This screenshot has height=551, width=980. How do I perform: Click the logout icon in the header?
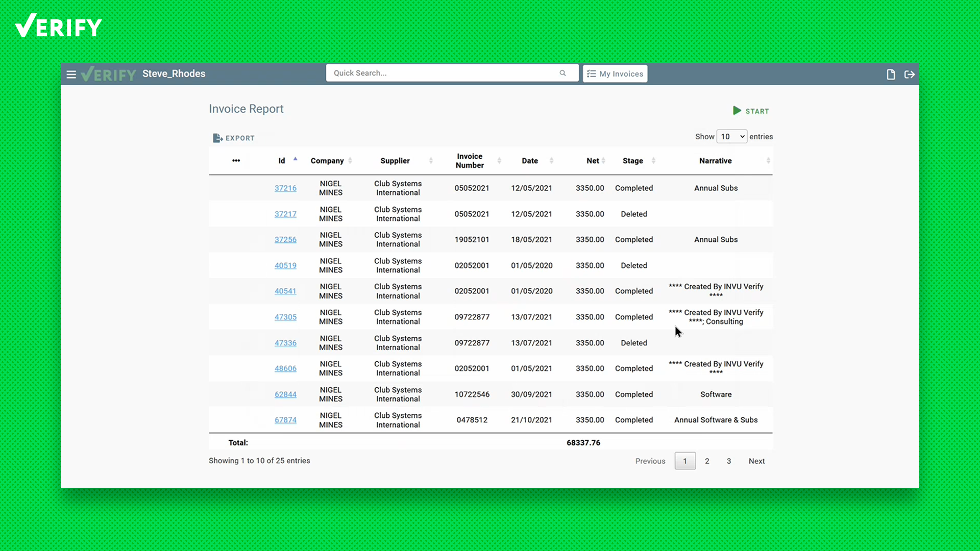pos(910,74)
